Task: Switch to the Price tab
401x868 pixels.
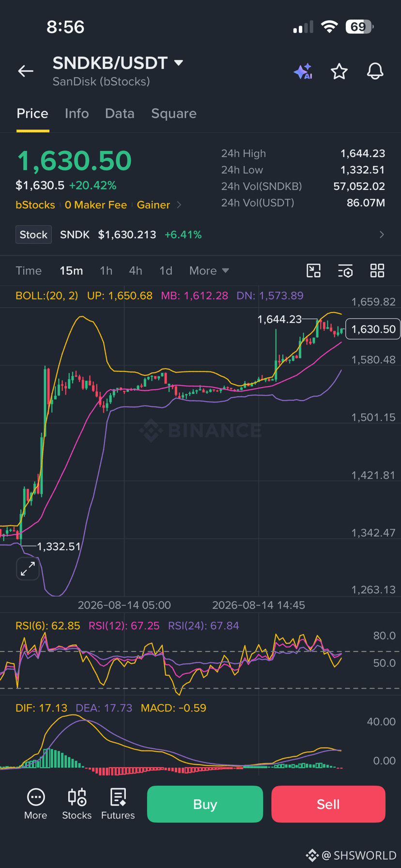Action: (32, 113)
